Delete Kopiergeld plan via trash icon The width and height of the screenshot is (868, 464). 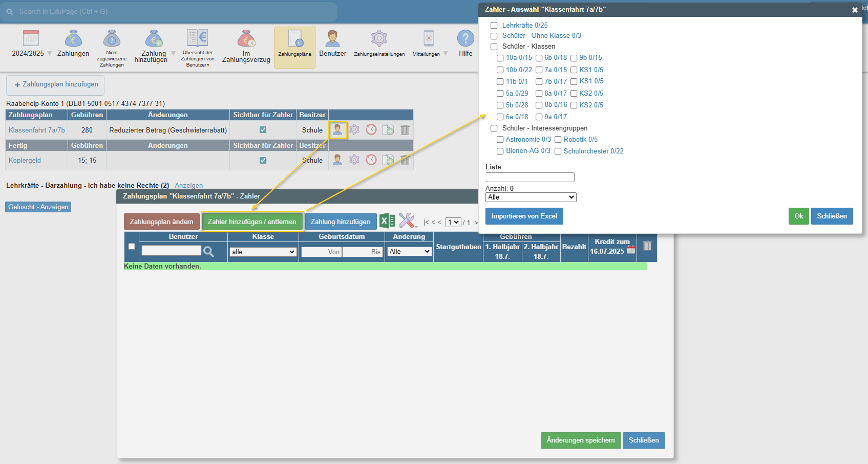tap(405, 160)
